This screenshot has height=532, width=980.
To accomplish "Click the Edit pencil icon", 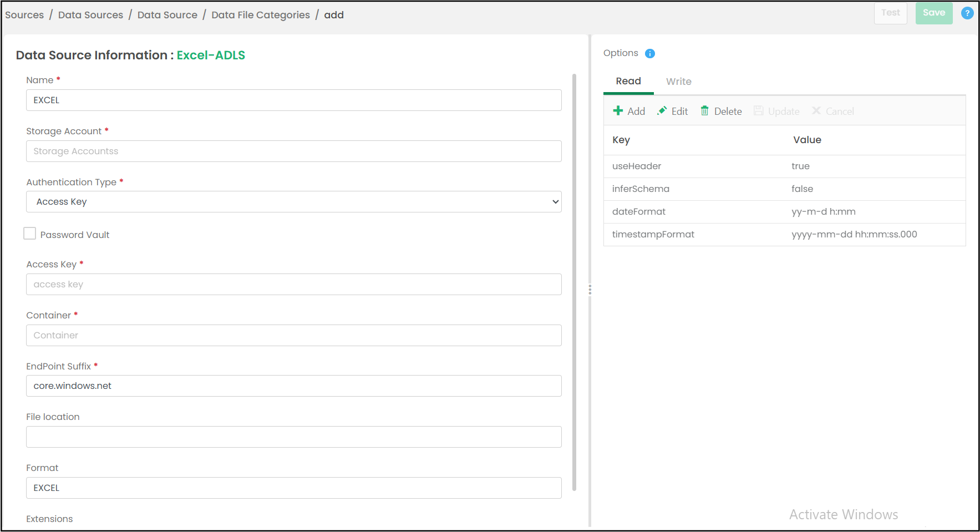I will [x=662, y=111].
